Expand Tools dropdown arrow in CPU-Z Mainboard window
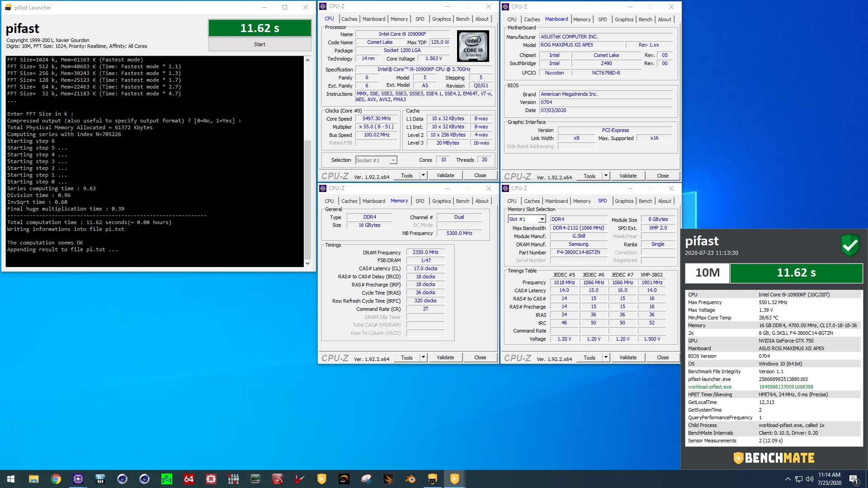The image size is (868, 488). click(x=606, y=176)
